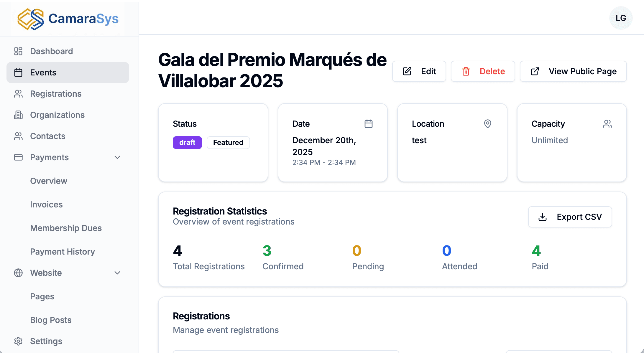Collapse the Website section chevron

pyautogui.click(x=117, y=273)
